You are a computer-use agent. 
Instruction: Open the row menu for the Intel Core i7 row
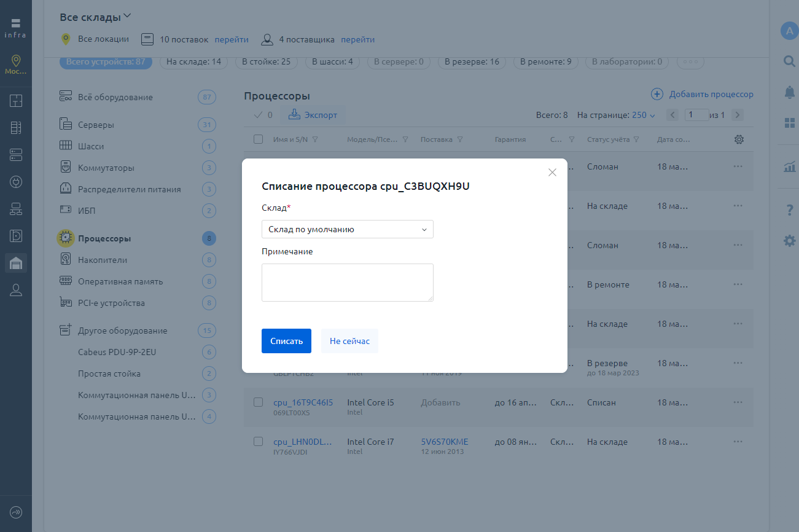(738, 442)
